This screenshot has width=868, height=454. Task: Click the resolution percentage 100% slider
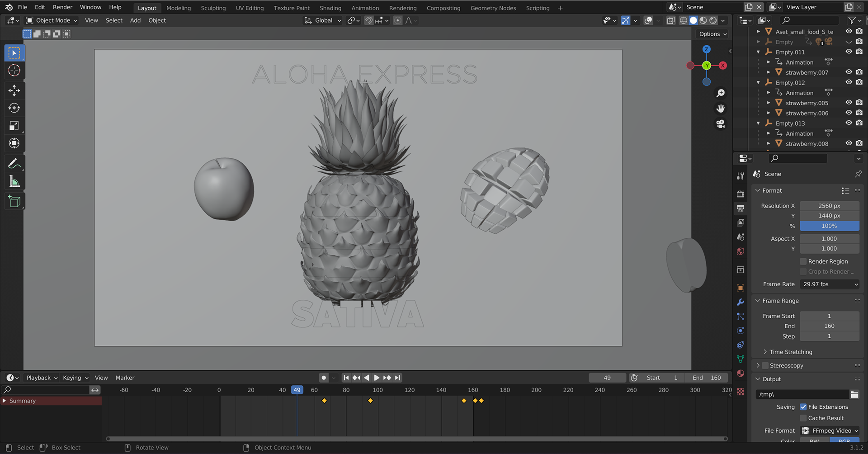[x=829, y=226]
